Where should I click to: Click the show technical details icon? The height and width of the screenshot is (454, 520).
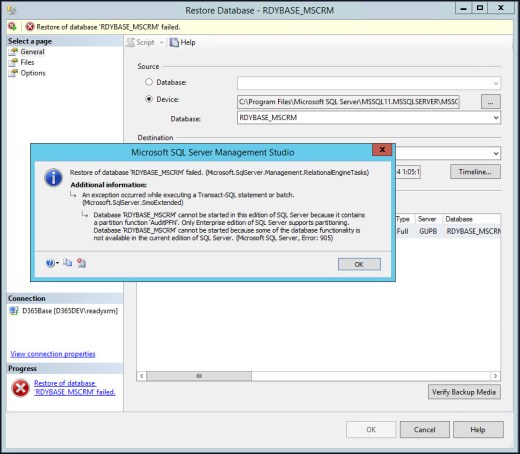[x=81, y=263]
